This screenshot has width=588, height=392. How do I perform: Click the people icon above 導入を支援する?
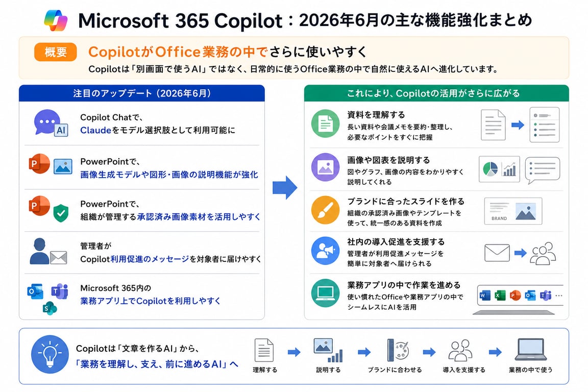click(x=460, y=350)
